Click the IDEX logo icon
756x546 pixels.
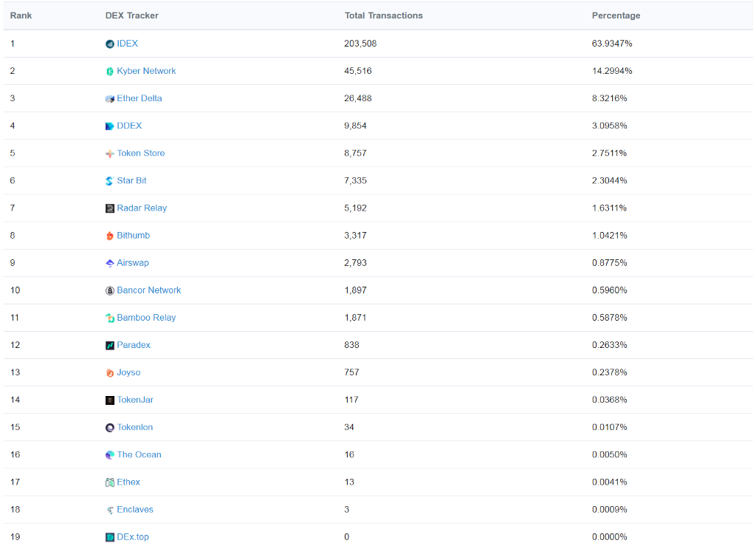110,44
